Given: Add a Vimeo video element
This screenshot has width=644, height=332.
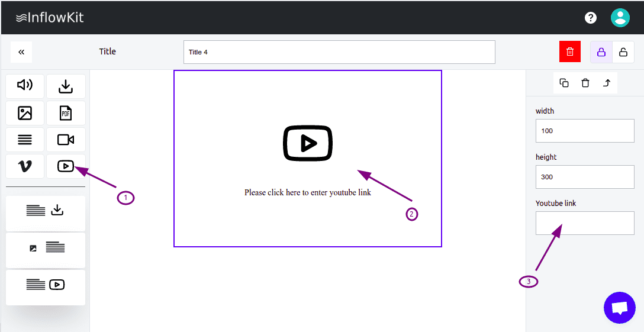Looking at the screenshot, I should (25, 166).
